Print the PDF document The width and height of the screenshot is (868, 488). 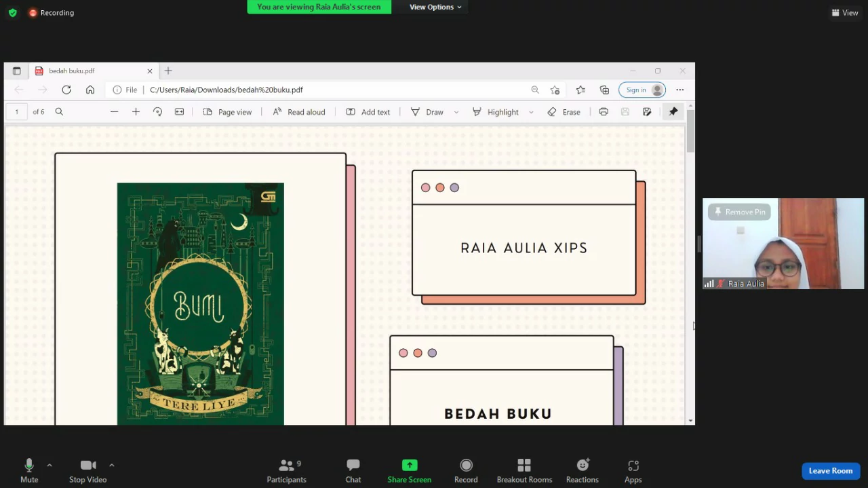(604, 112)
